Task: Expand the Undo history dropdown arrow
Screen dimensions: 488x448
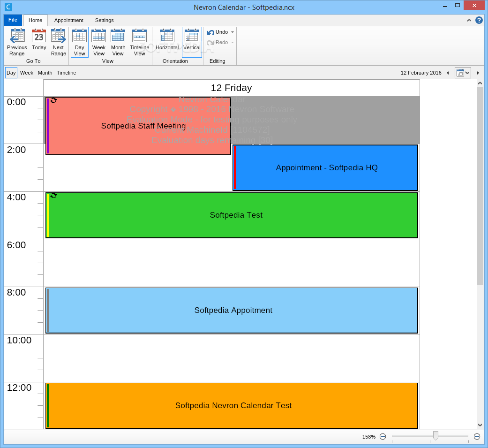Action: click(x=233, y=32)
